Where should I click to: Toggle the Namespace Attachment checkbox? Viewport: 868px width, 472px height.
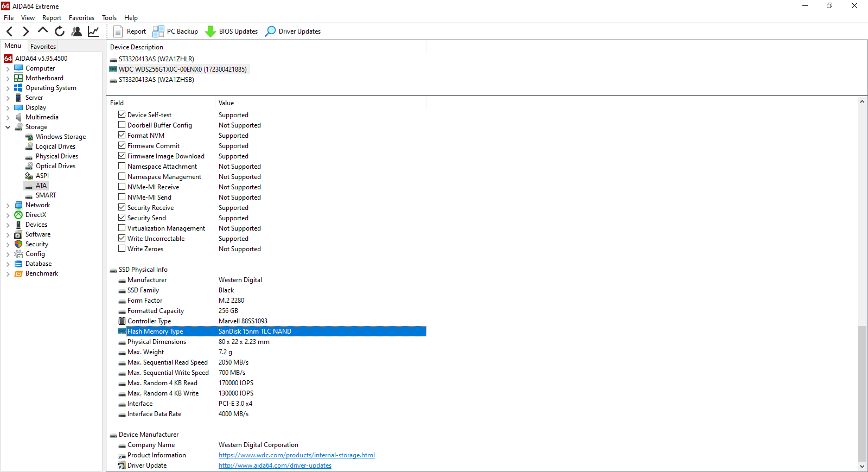click(122, 166)
